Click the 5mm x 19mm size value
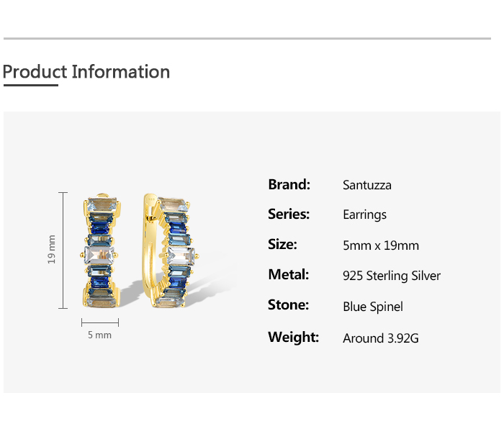The width and height of the screenshot is (504, 429). coord(381,245)
